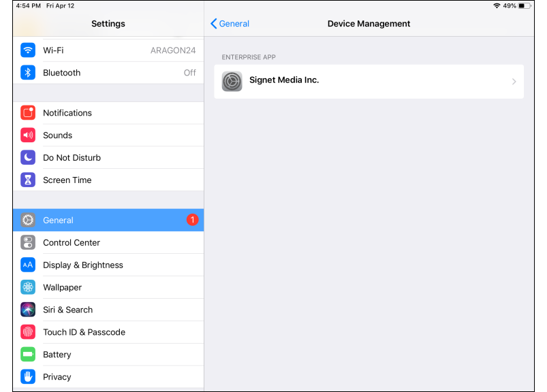Screen dimensions: 547x392
Task: Open Control Center settings
Action: click(72, 243)
